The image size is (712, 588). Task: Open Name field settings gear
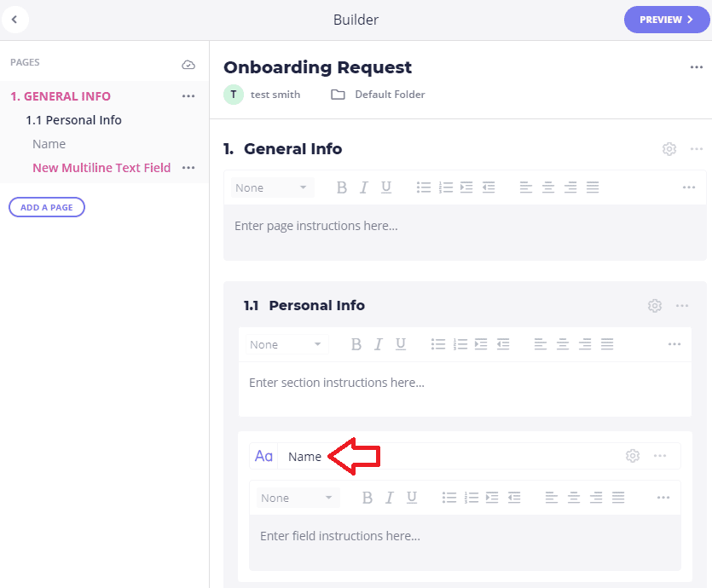pos(633,456)
